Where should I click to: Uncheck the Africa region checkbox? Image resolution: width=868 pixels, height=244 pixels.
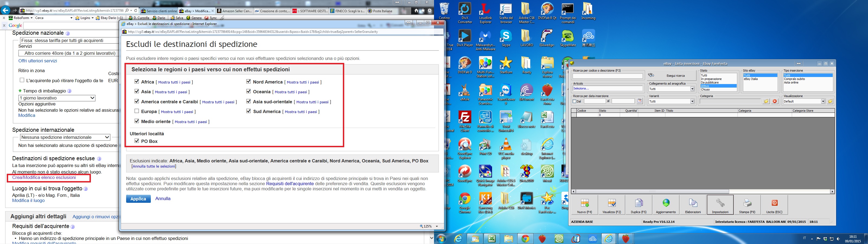[136, 82]
